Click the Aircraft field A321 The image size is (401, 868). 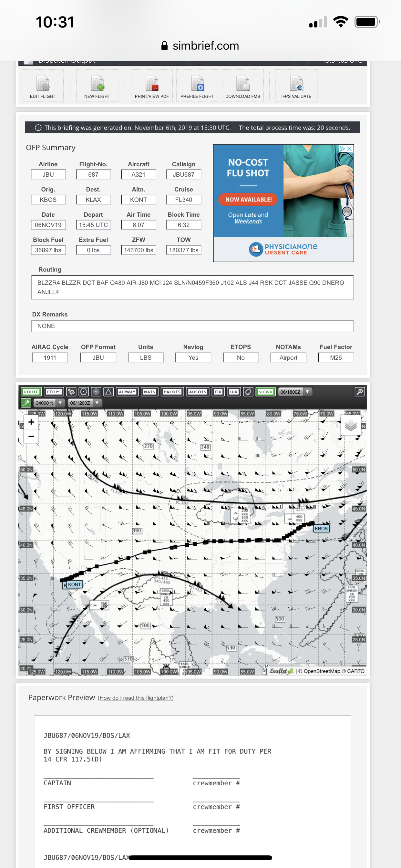[x=139, y=175]
